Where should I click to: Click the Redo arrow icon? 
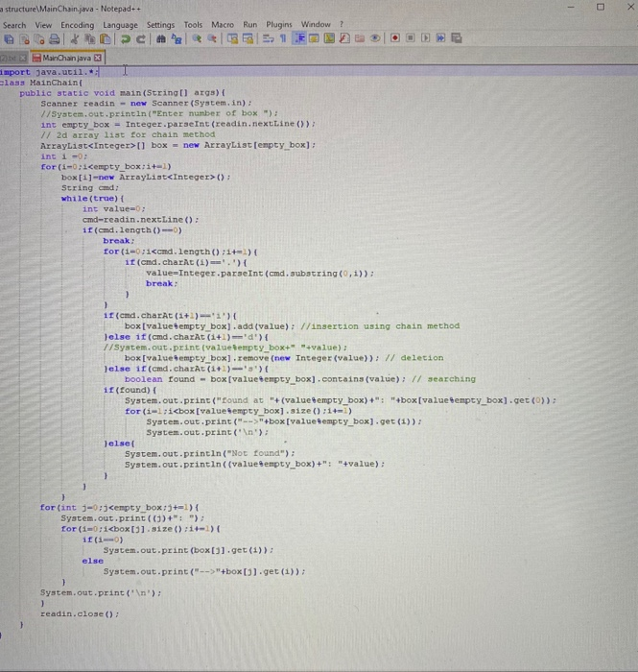[140, 39]
